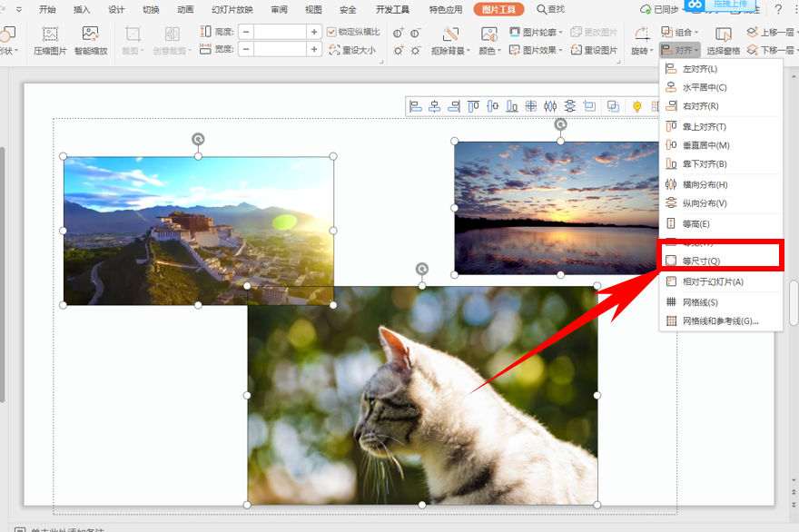Viewport: 799px width, 532px height.
Task: Choose 靠上对齐(T) from align menu
Action: [721, 126]
